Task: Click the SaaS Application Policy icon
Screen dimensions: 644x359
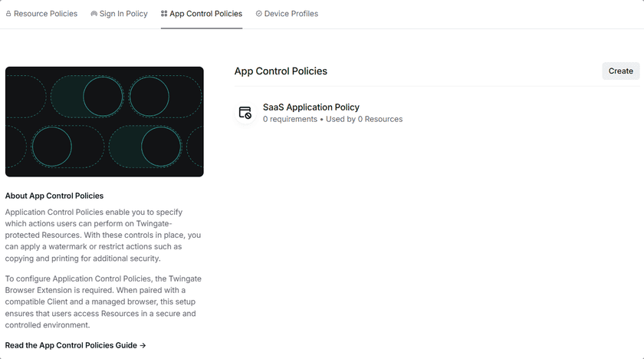Action: (x=245, y=113)
